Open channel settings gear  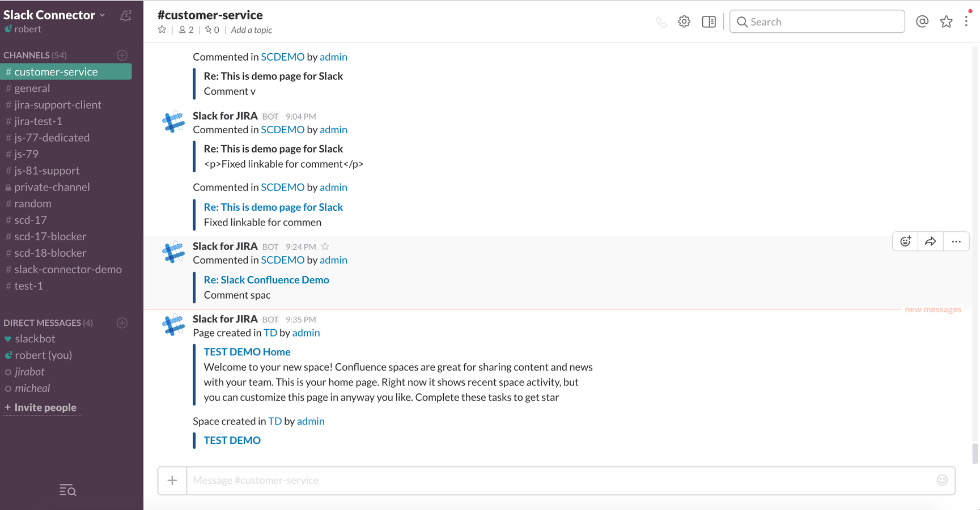click(684, 22)
